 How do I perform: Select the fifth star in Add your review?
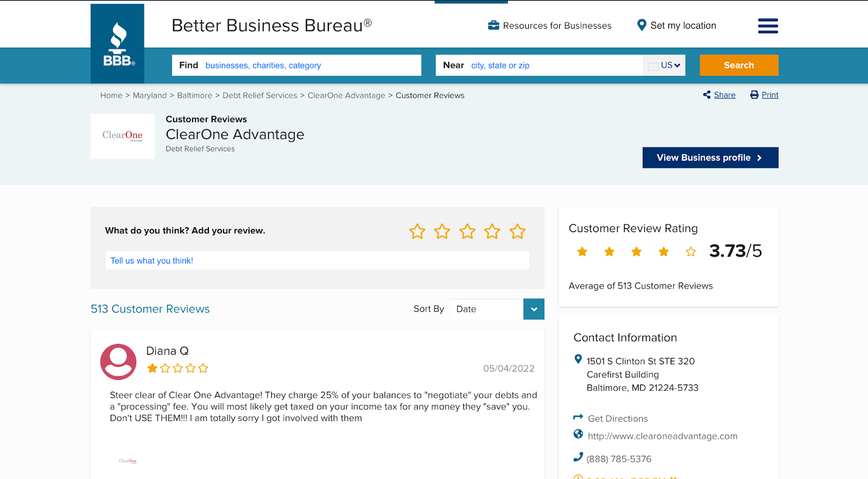tap(518, 232)
